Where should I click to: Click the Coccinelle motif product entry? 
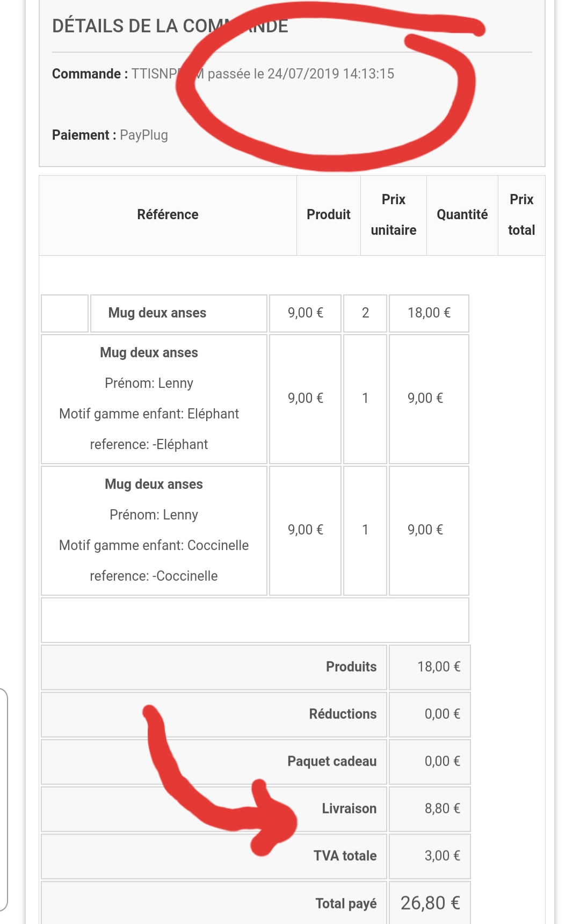pyautogui.click(x=154, y=531)
